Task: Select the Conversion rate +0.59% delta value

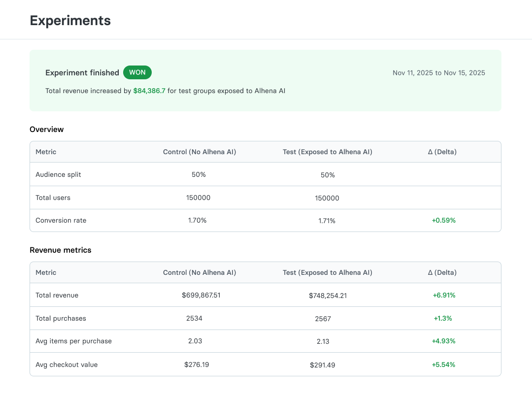Action: (x=443, y=220)
